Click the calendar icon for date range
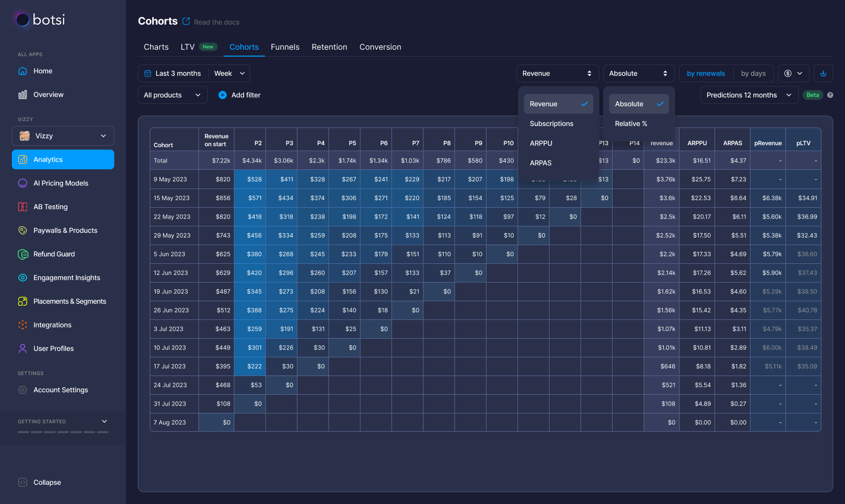This screenshot has width=845, height=504. pyautogui.click(x=148, y=73)
